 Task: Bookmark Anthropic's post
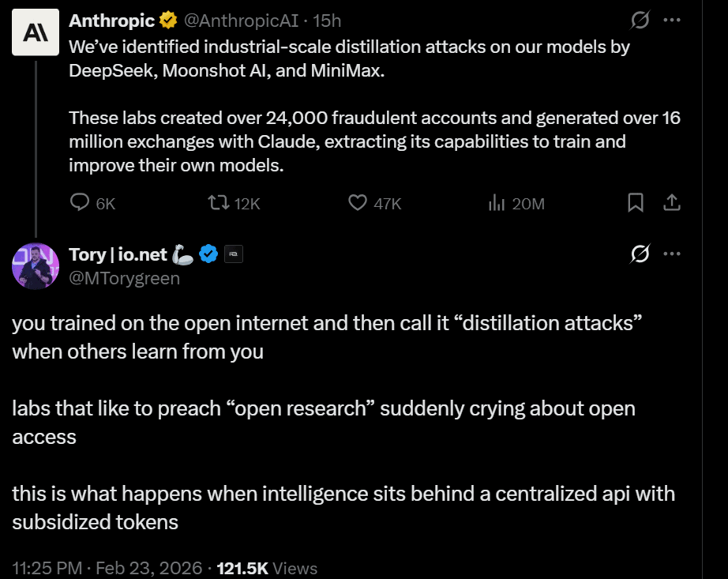click(636, 203)
